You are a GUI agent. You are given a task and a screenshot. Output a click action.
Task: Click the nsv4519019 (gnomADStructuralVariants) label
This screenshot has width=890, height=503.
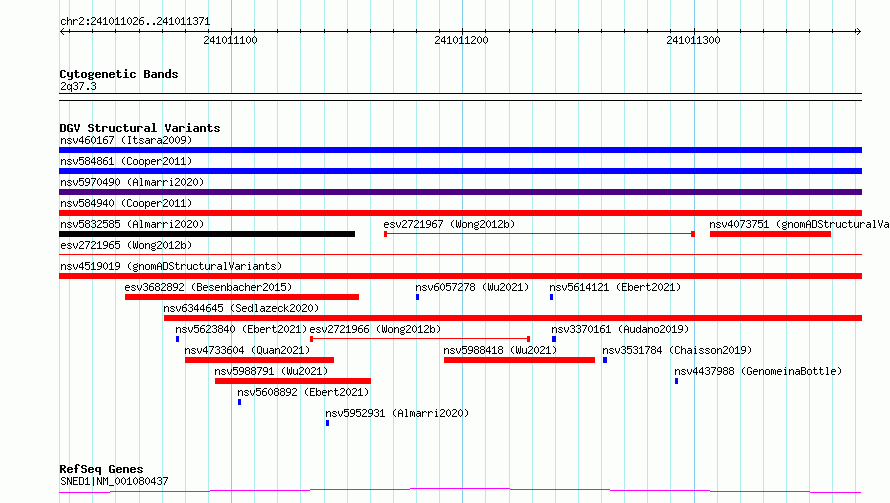pos(171,266)
